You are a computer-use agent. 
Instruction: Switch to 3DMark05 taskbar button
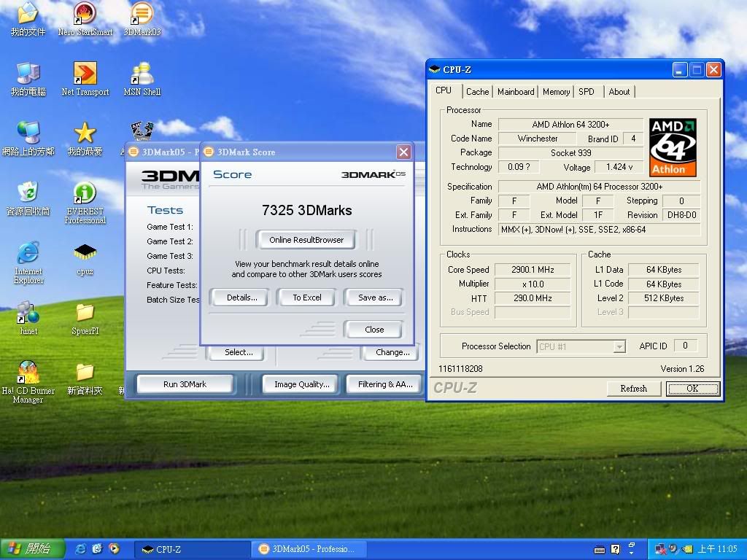(309, 549)
